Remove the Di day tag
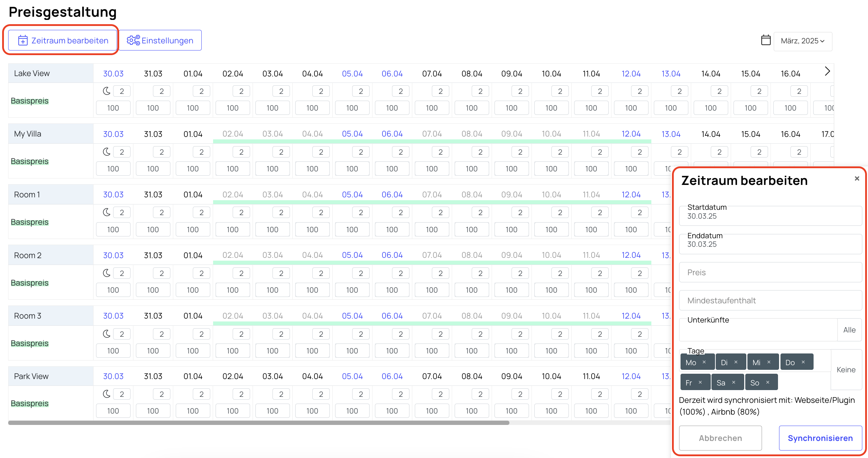 point(736,362)
